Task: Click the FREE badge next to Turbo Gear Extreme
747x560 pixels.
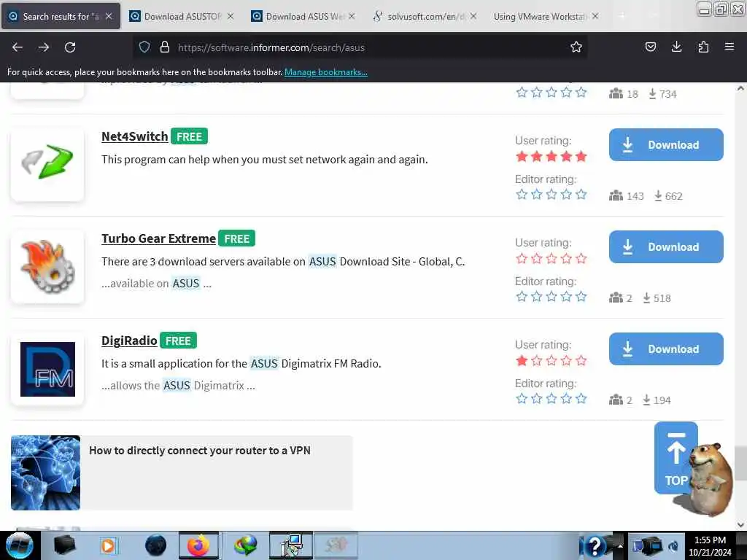Action: 237,238
